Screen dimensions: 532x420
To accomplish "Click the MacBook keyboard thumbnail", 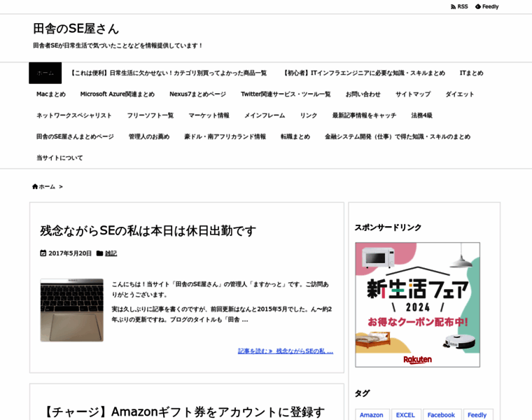I will [x=72, y=310].
